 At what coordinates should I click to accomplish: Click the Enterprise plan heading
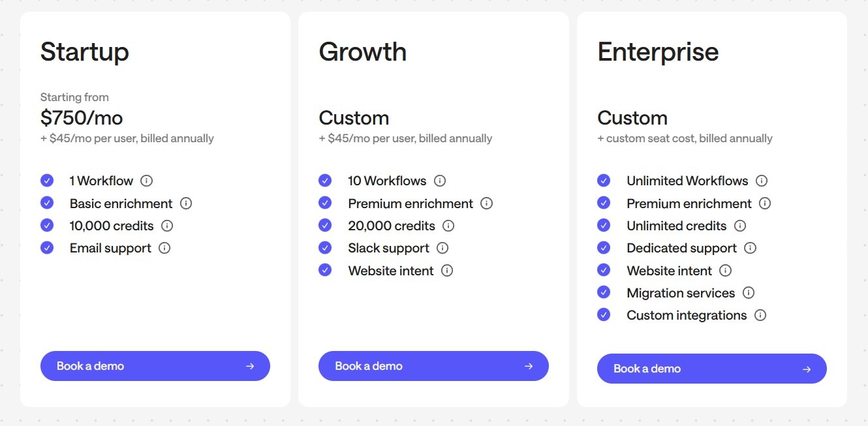pyautogui.click(x=658, y=52)
